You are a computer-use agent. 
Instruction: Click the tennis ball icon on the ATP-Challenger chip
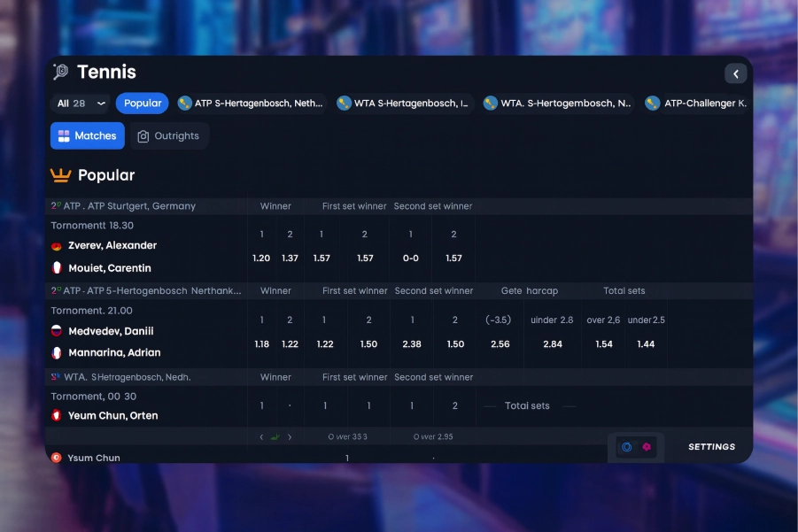(653, 103)
